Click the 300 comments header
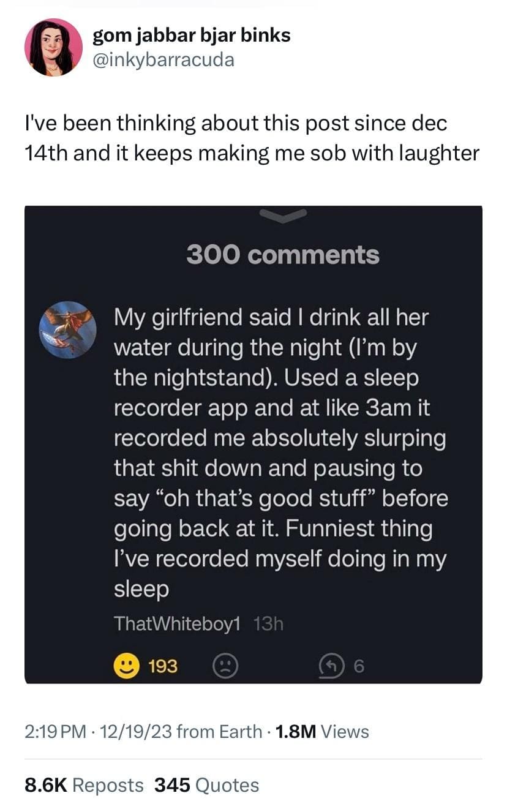Image resolution: width=507 pixels, height=812 pixels. coord(283,255)
